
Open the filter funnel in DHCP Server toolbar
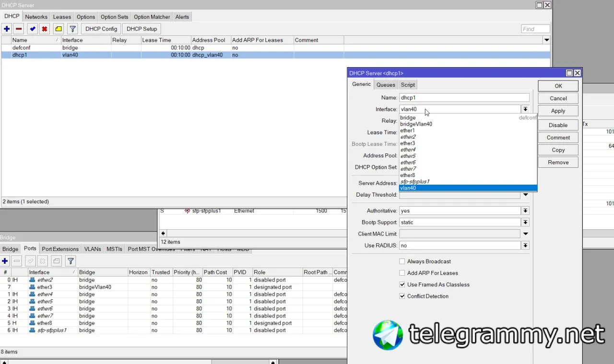(72, 29)
